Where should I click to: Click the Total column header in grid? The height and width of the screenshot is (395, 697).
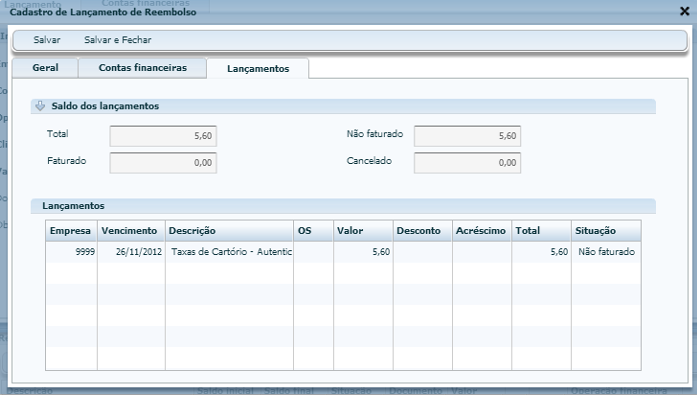[x=541, y=231]
